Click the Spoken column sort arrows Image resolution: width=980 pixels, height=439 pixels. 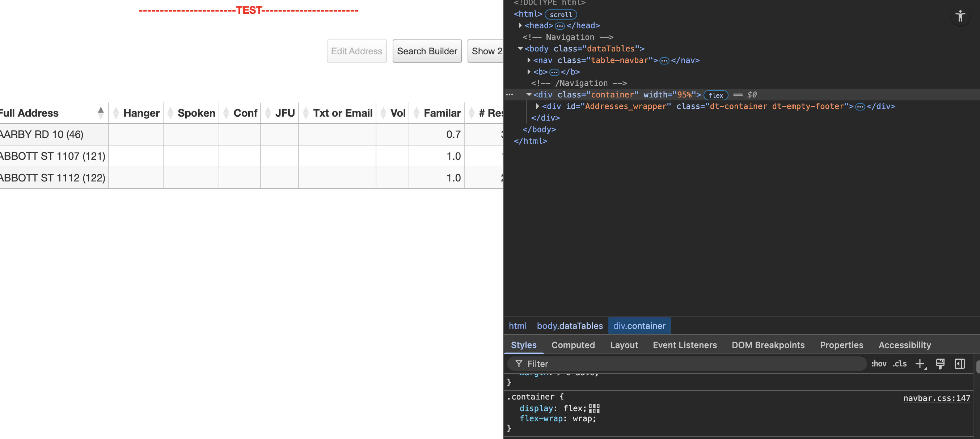[170, 113]
